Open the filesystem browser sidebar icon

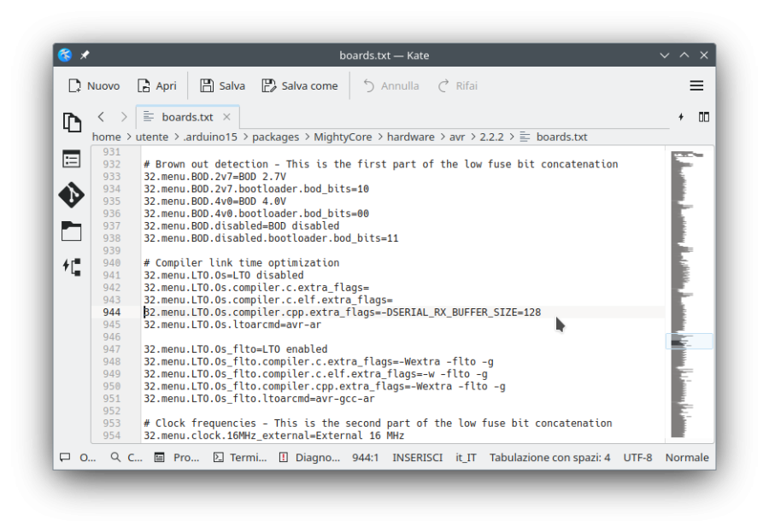(72, 231)
